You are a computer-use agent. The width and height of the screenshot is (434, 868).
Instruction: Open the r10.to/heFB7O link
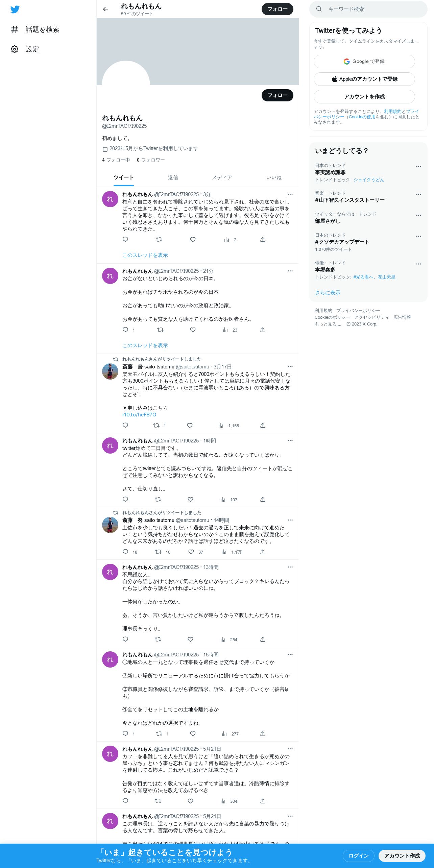(x=139, y=415)
